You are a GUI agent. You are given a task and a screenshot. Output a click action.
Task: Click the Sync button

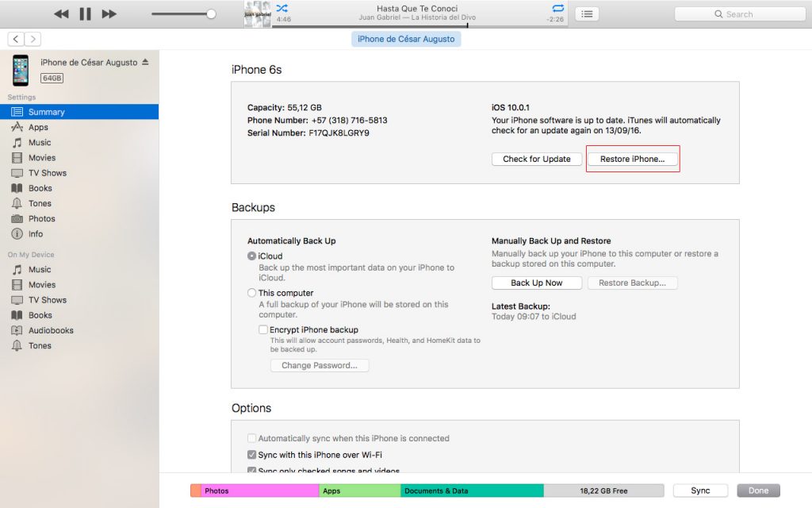coord(700,491)
